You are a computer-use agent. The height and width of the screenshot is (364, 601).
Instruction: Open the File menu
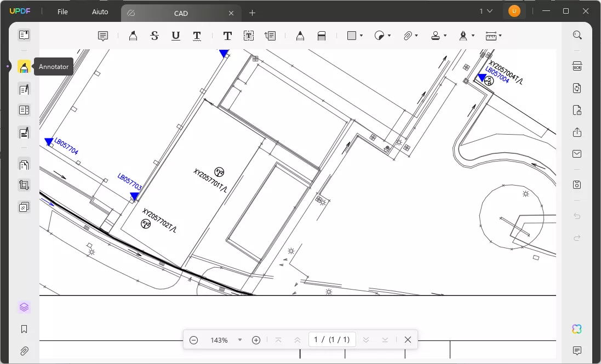(62, 12)
